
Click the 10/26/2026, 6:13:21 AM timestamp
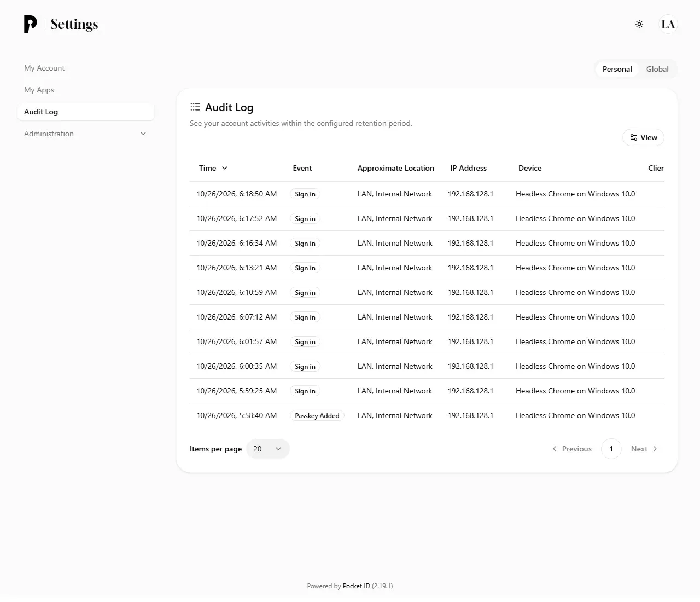coord(237,268)
